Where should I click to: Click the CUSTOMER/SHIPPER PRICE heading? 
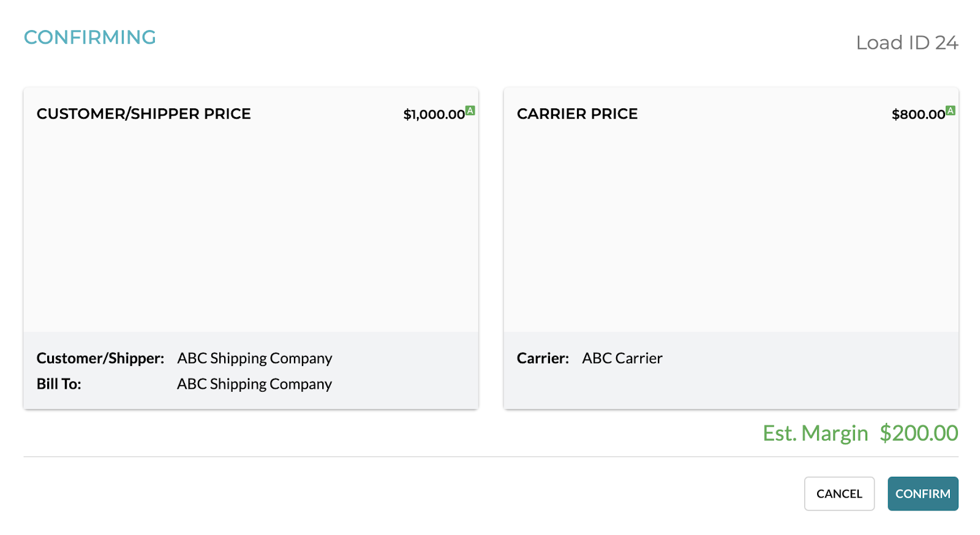144,114
